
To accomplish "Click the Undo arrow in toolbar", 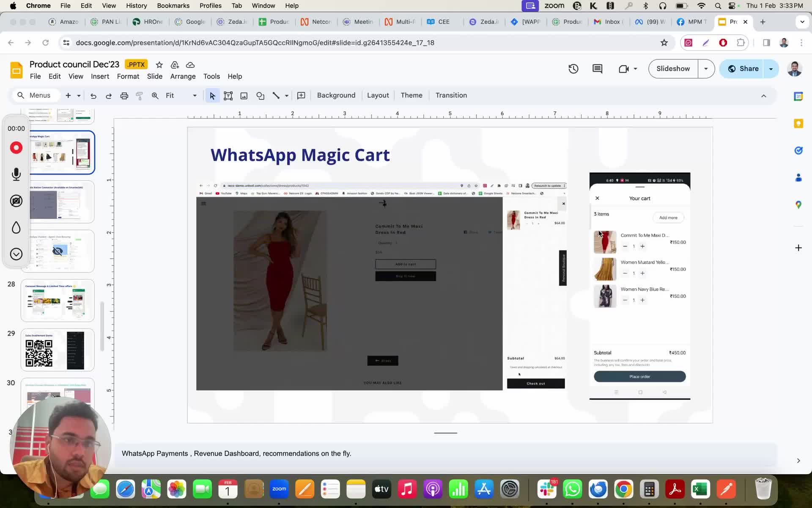I will point(93,96).
